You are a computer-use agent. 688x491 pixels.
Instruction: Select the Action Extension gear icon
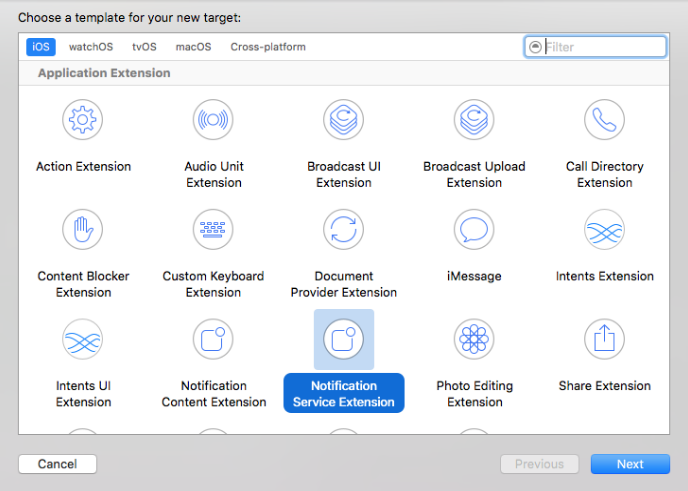[84, 120]
